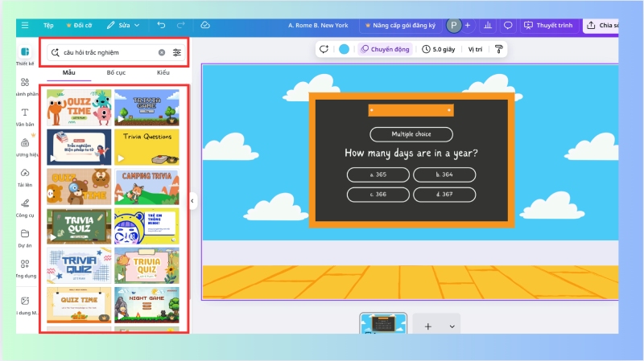Image resolution: width=644 pixels, height=361 pixels.
Task: Click the Undo arrow icon
Action: click(161, 25)
